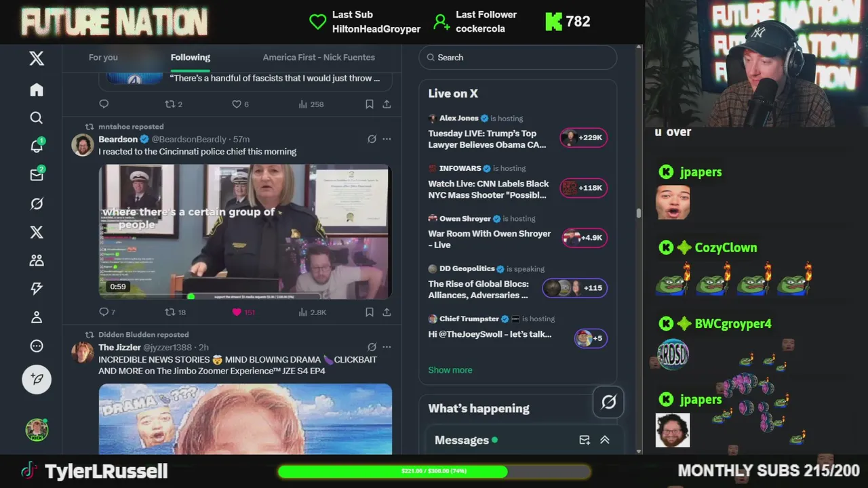Play Beardson's Cincinnati police chief video
868x488 pixels.
click(245, 231)
